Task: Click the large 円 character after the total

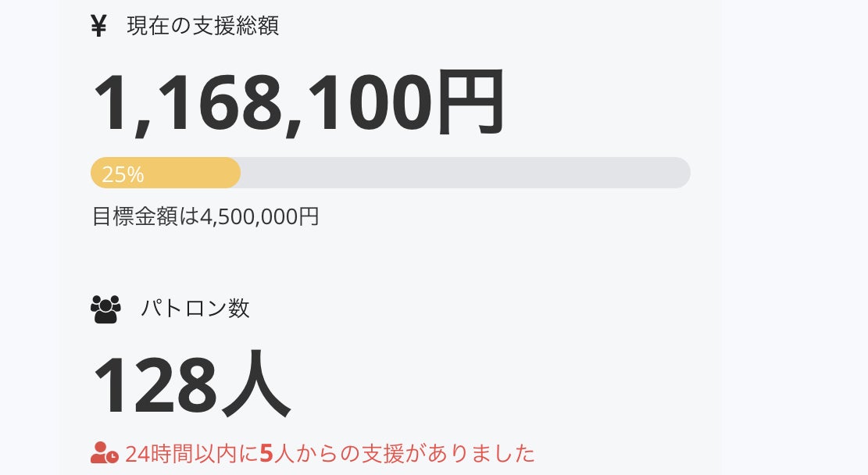Action: pos(470,104)
